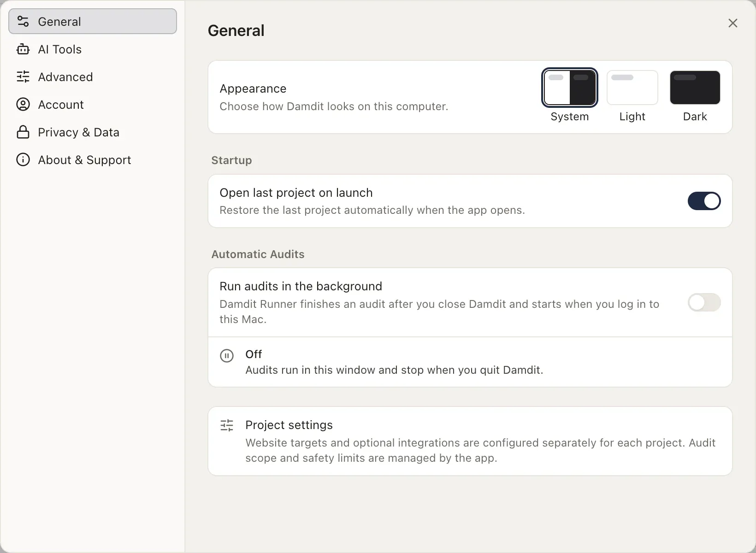Click the AI Tools robot icon
756x553 pixels.
[x=23, y=49]
